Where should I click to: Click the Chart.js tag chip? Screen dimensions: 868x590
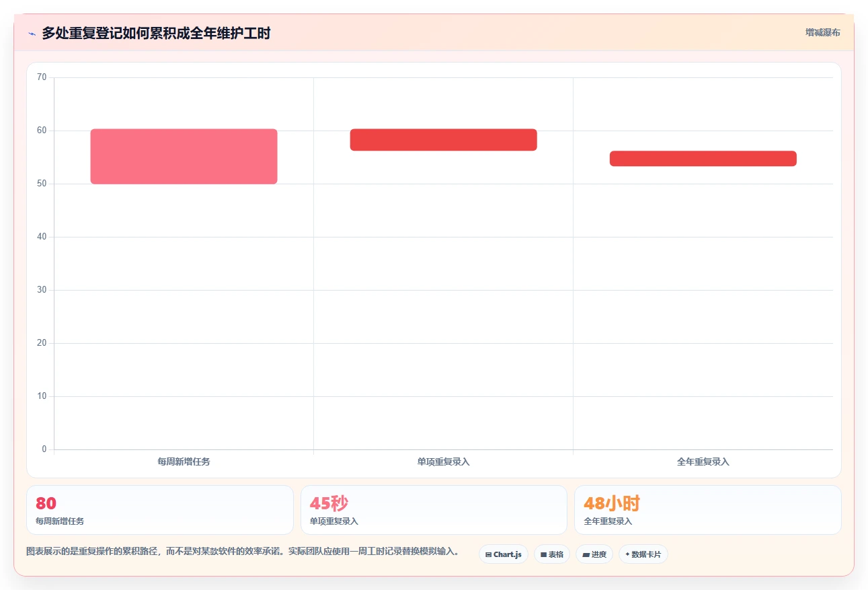(504, 554)
